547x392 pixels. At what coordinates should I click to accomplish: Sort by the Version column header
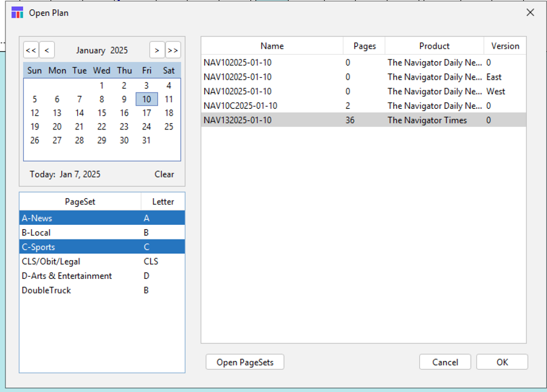(x=504, y=46)
